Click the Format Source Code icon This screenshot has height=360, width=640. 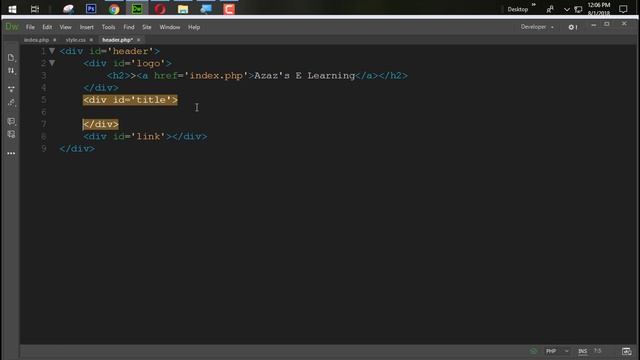11,102
